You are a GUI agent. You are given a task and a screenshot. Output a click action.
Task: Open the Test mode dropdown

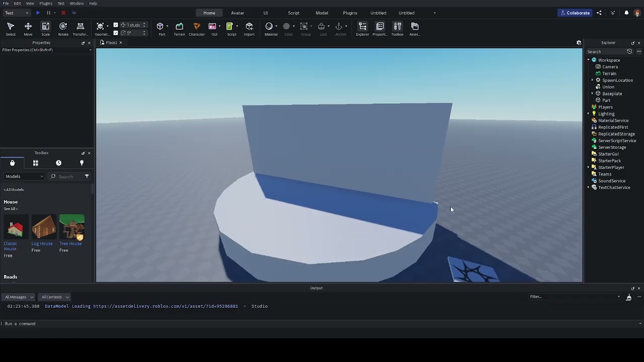click(17, 13)
